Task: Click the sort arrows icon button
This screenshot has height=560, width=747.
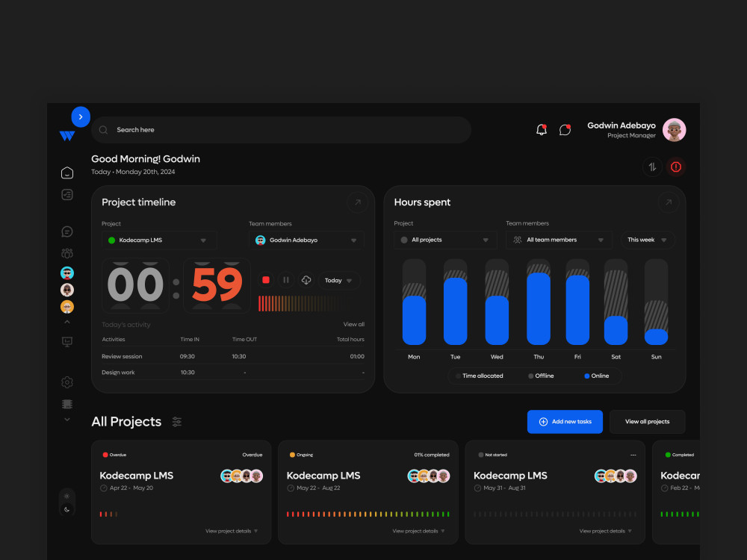Action: point(652,167)
